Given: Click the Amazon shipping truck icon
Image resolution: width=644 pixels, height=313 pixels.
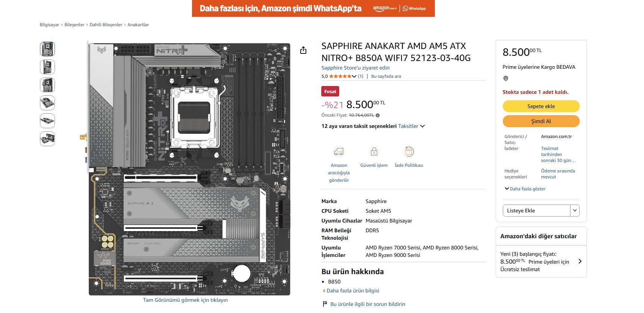Looking at the screenshot, I should tap(339, 151).
